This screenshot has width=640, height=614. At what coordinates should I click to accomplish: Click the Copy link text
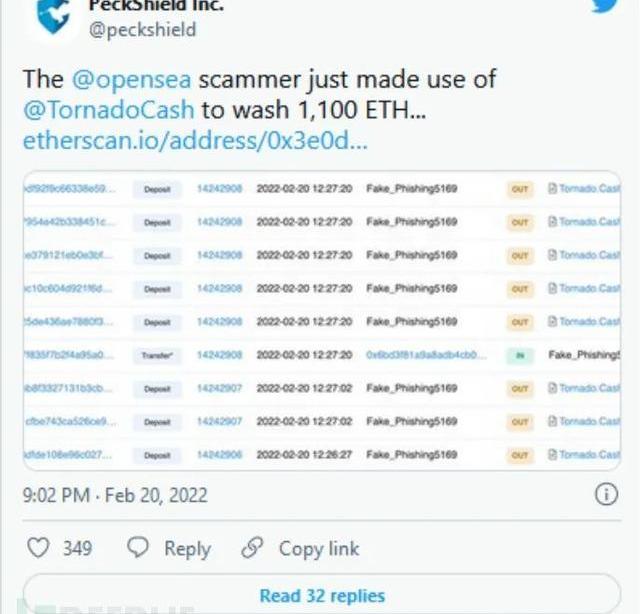coord(318,548)
